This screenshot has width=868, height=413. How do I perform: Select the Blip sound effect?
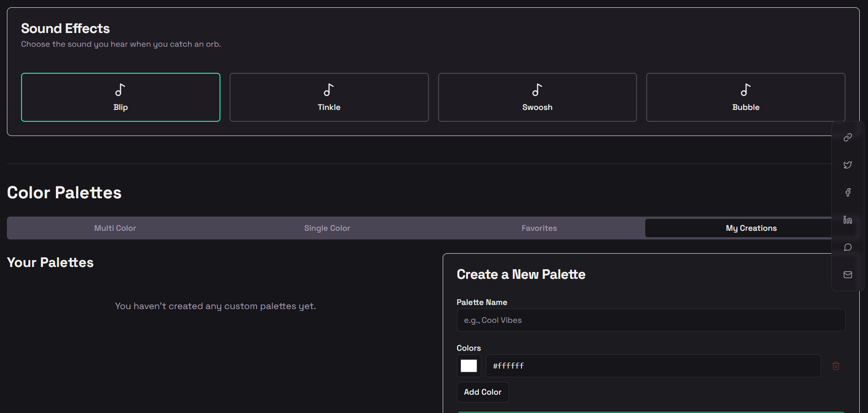(x=121, y=97)
